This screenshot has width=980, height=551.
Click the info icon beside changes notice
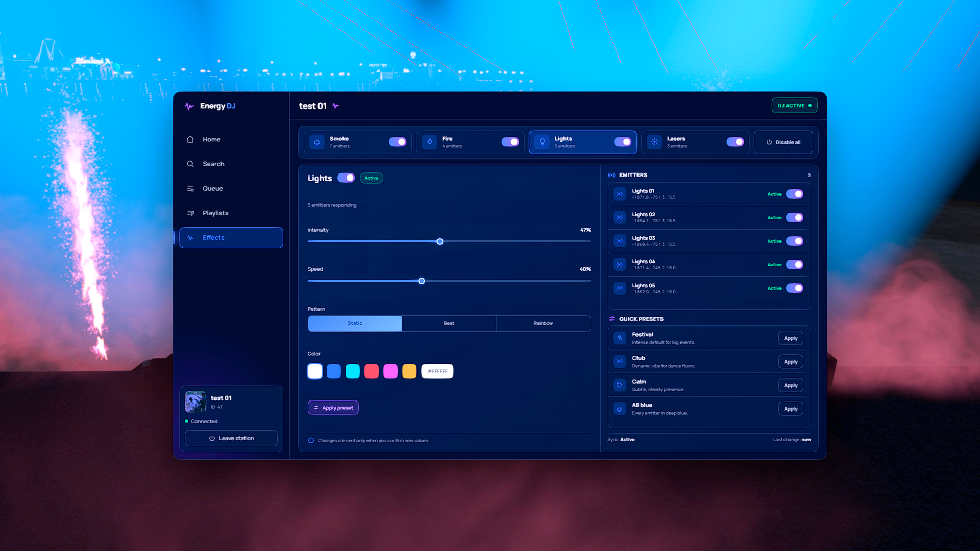tap(311, 440)
